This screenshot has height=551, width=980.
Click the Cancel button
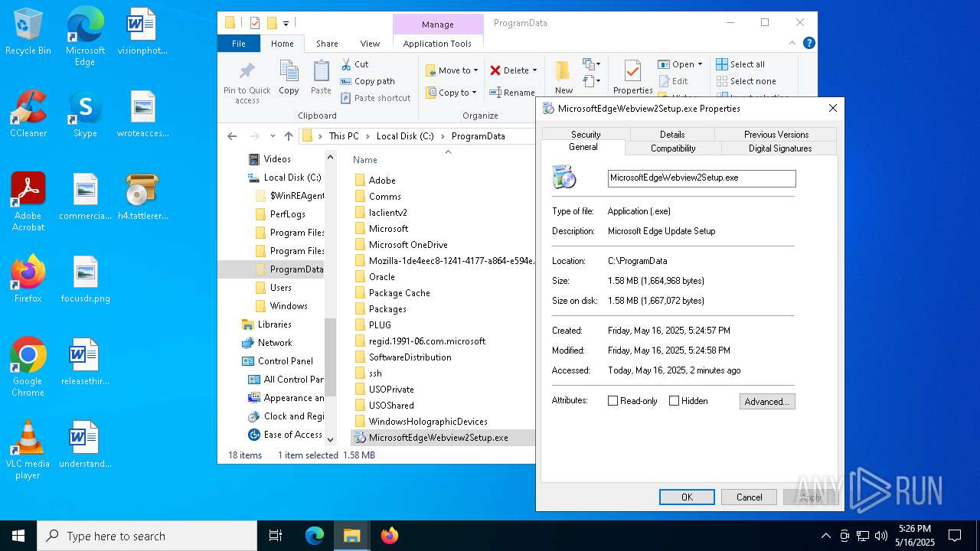[x=749, y=497]
